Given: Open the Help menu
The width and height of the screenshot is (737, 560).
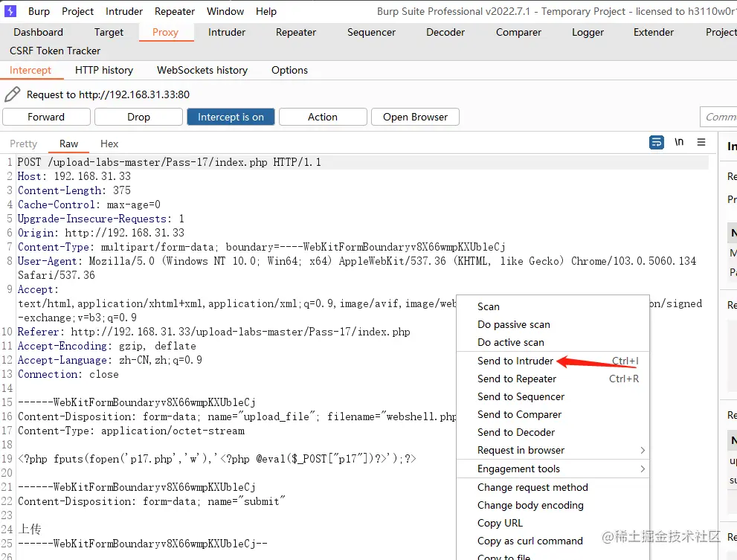Looking at the screenshot, I should pyautogui.click(x=266, y=11).
